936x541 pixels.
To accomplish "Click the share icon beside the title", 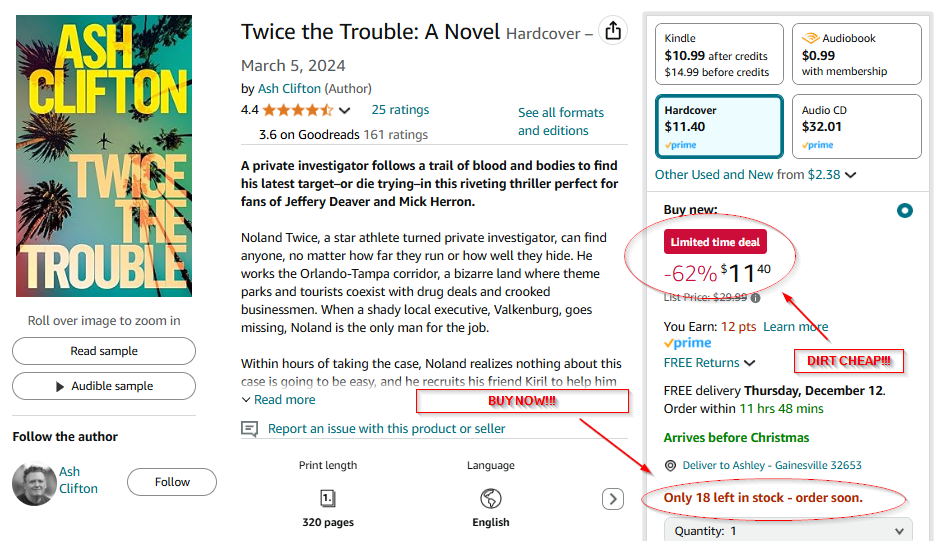I will (613, 31).
